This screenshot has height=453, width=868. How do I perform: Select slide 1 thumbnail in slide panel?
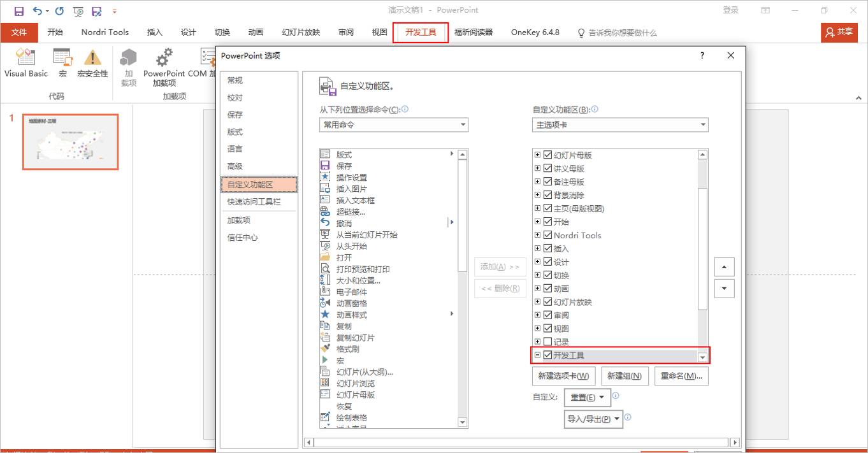click(70, 142)
